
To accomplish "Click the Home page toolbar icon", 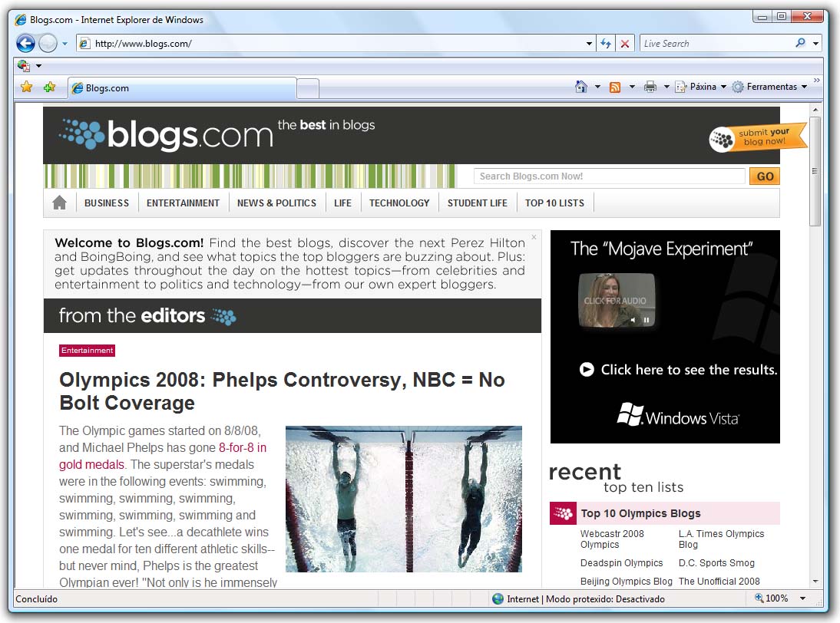I will pyautogui.click(x=580, y=86).
